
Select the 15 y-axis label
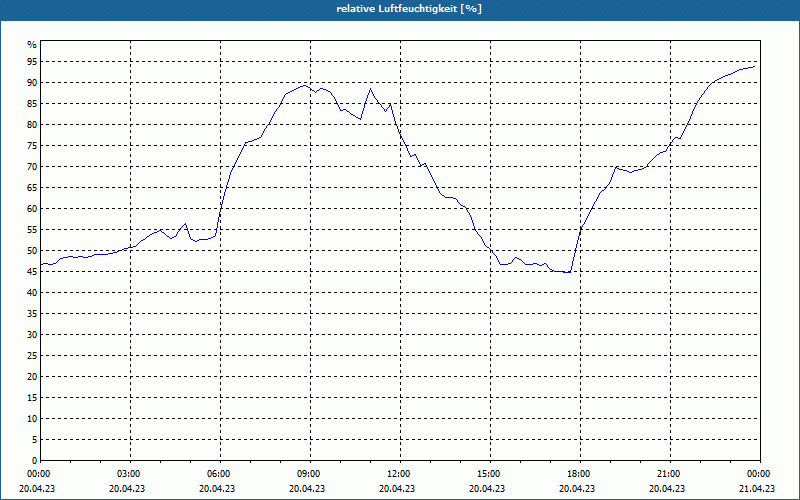tap(32, 398)
